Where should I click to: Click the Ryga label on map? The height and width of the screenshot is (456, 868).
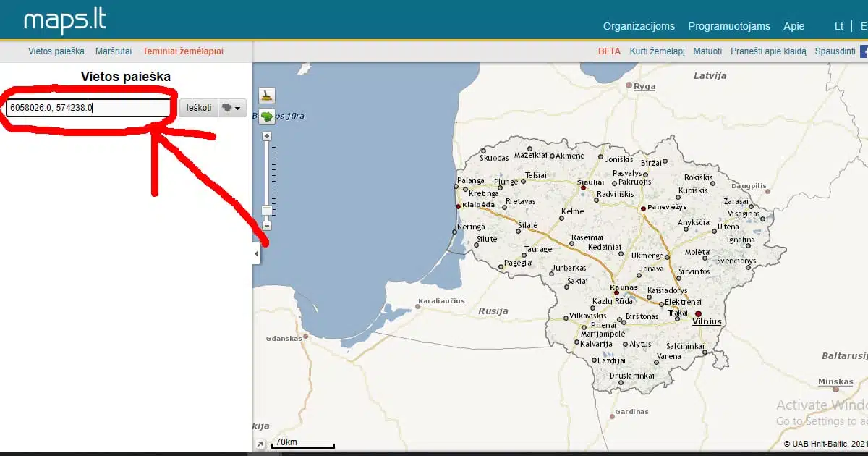[x=644, y=86]
